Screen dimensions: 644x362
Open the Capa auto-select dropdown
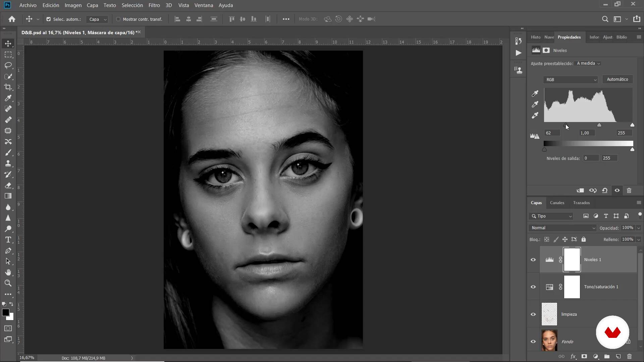click(x=97, y=19)
